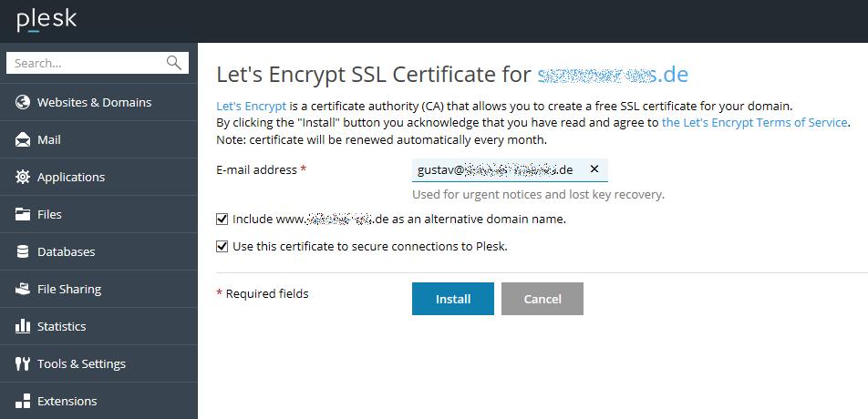Toggle secure connections to Plesk checkbox
Image resolution: width=868 pixels, height=419 pixels.
(222, 246)
